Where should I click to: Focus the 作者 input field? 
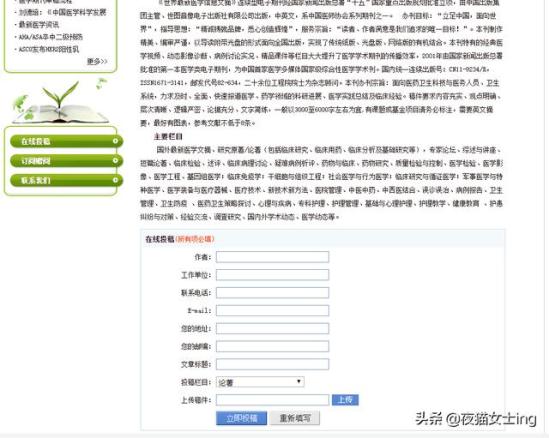coord(272,257)
